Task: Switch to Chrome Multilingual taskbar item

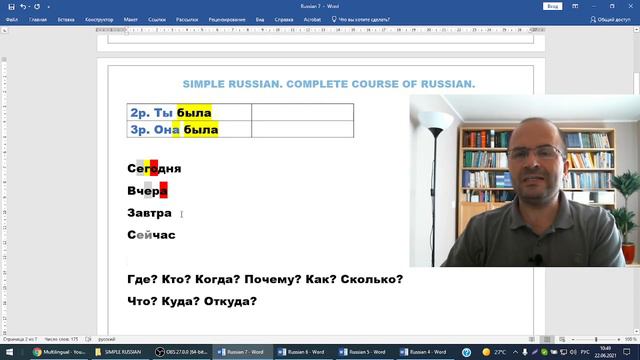Action: [59, 352]
